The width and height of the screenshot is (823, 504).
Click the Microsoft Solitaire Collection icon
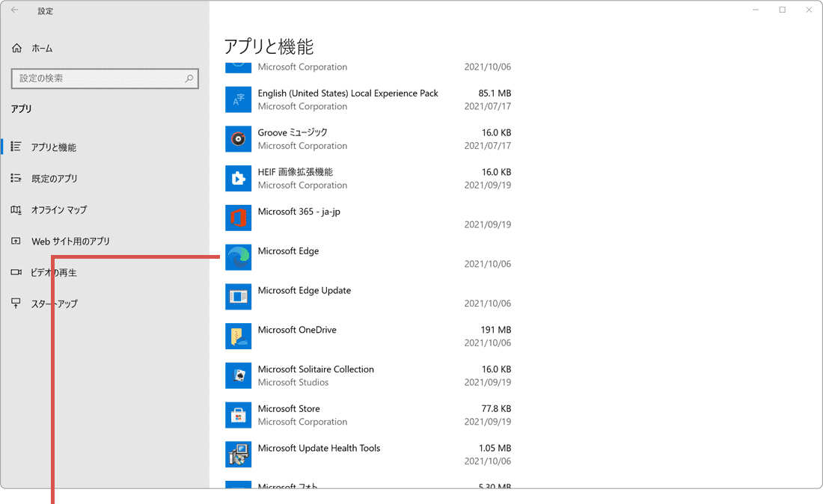pyautogui.click(x=238, y=375)
